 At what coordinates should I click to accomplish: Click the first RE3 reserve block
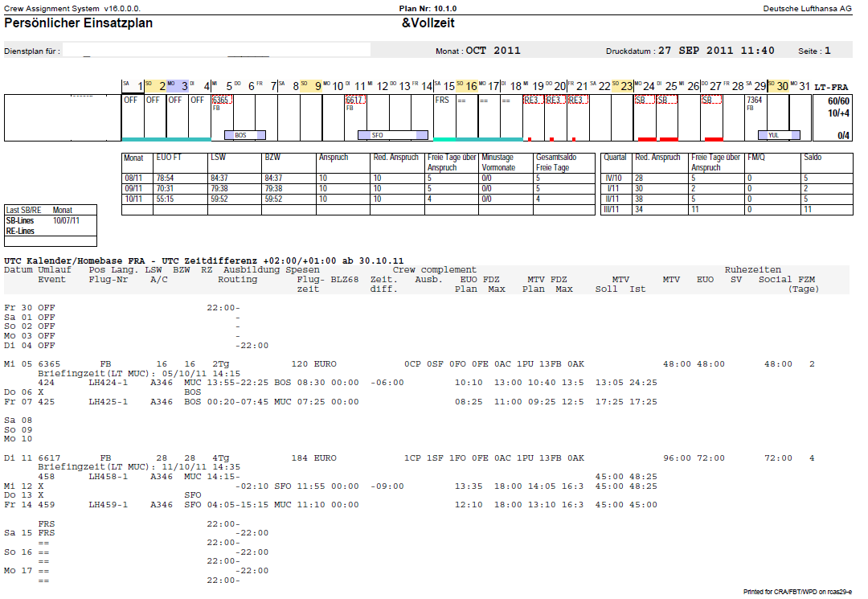[533, 101]
